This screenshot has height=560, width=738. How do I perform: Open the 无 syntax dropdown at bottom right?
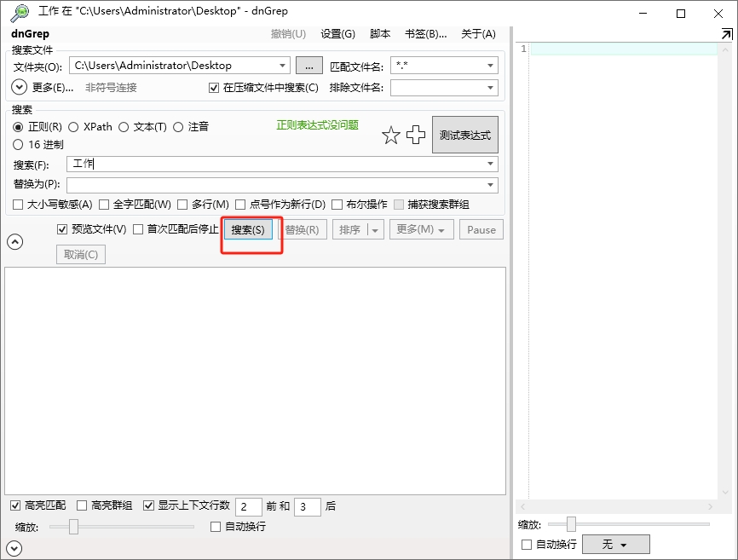(615, 544)
